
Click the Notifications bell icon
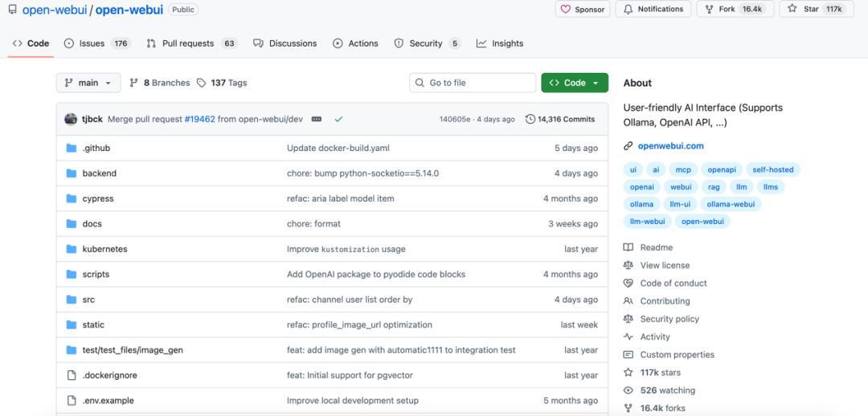[628, 10]
